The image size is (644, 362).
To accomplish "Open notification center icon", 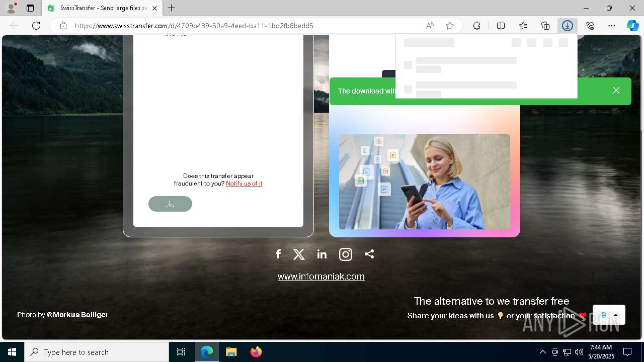I will [627, 352].
